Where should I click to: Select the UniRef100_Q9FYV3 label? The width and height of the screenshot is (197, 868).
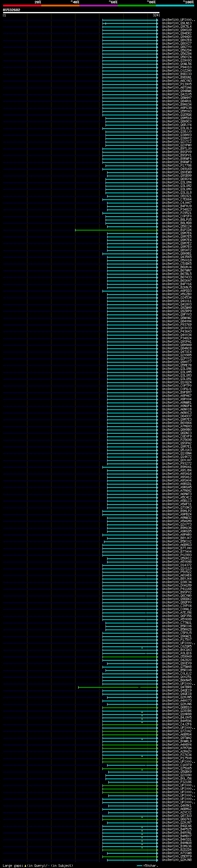[176, 315]
